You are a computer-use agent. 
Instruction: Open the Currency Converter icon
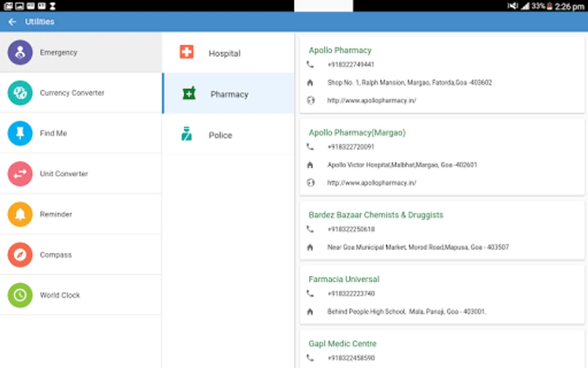click(x=20, y=93)
